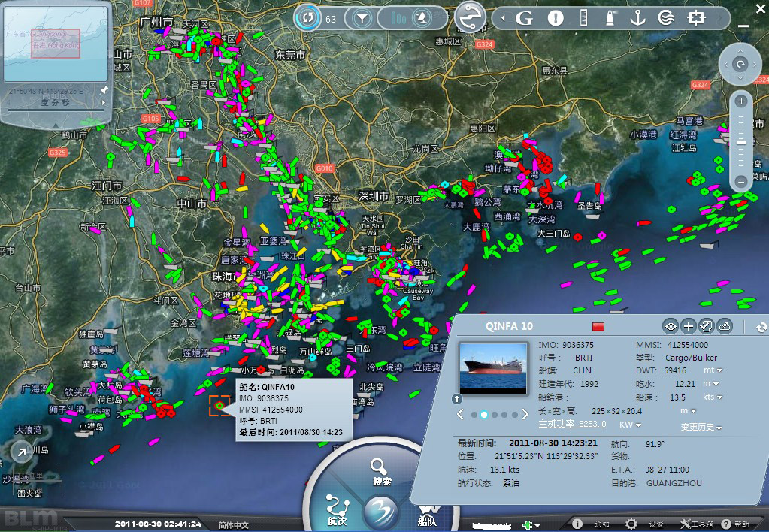Screen dimensions: 769x532
Task: Click the GUANGZHOU destination port text
Action: pos(674,483)
